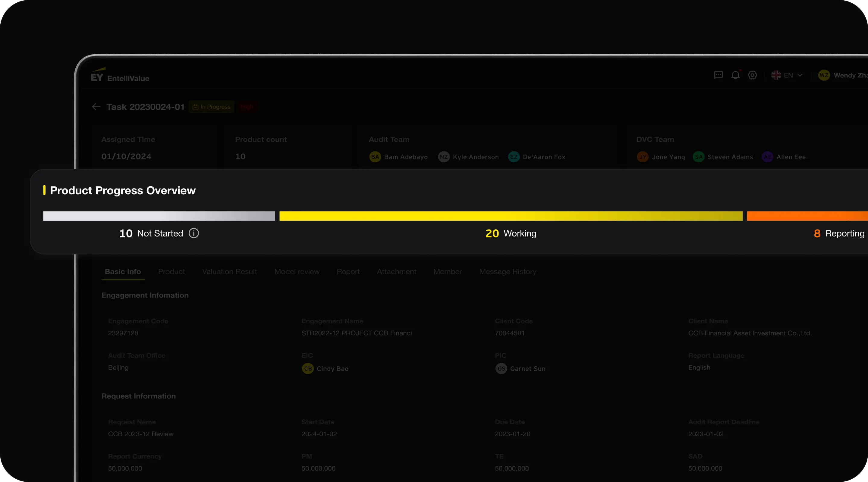
Task: Click the Wendy Zha user name
Action: 851,75
